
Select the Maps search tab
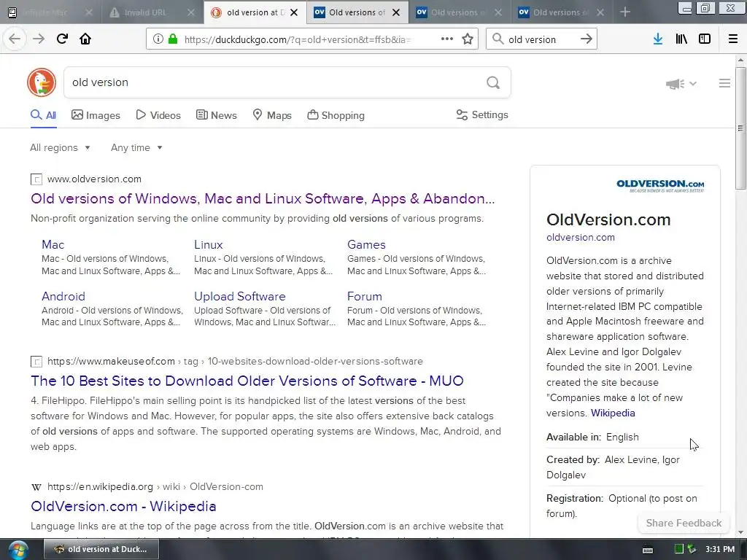click(x=272, y=115)
